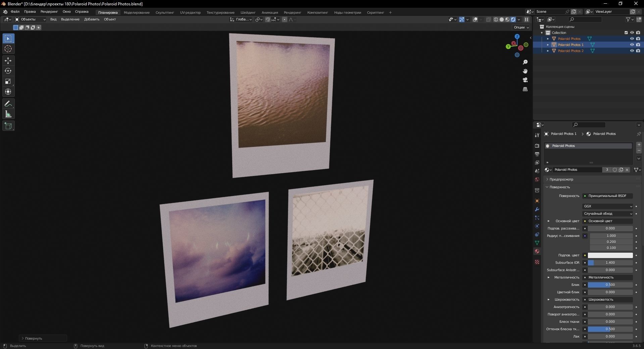The height and width of the screenshot is (349, 644).
Task: Choose the Measure ruler tool
Action: pos(8,114)
